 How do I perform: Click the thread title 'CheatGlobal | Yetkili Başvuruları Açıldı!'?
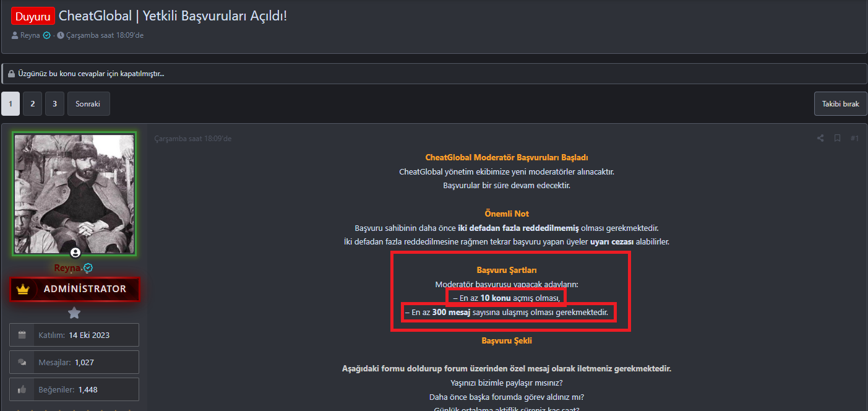point(173,16)
